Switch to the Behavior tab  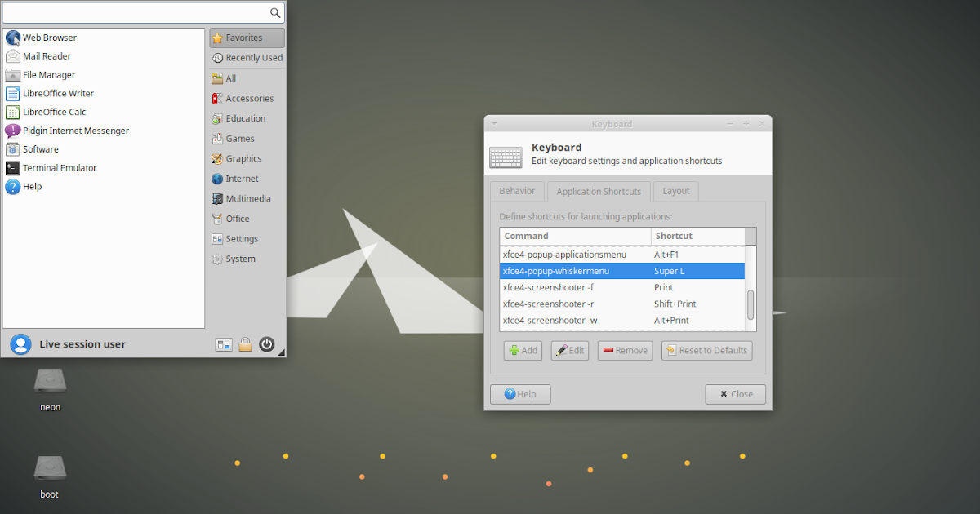coord(517,191)
